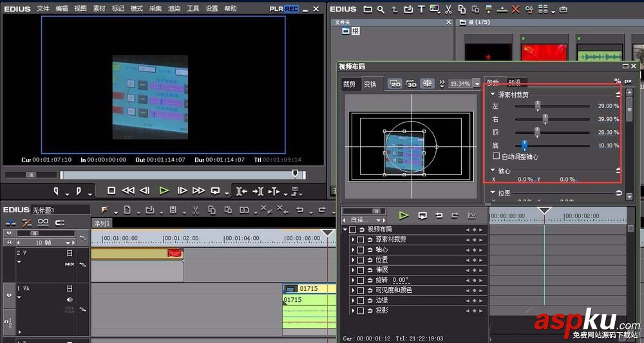This screenshot has width=644, height=343.
Task: Click the Search magnifier icon in the bin toolbar
Action: pos(381,10)
